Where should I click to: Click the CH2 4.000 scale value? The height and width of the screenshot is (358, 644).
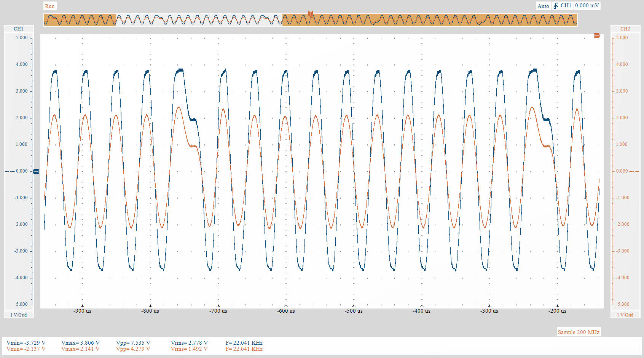(x=622, y=65)
